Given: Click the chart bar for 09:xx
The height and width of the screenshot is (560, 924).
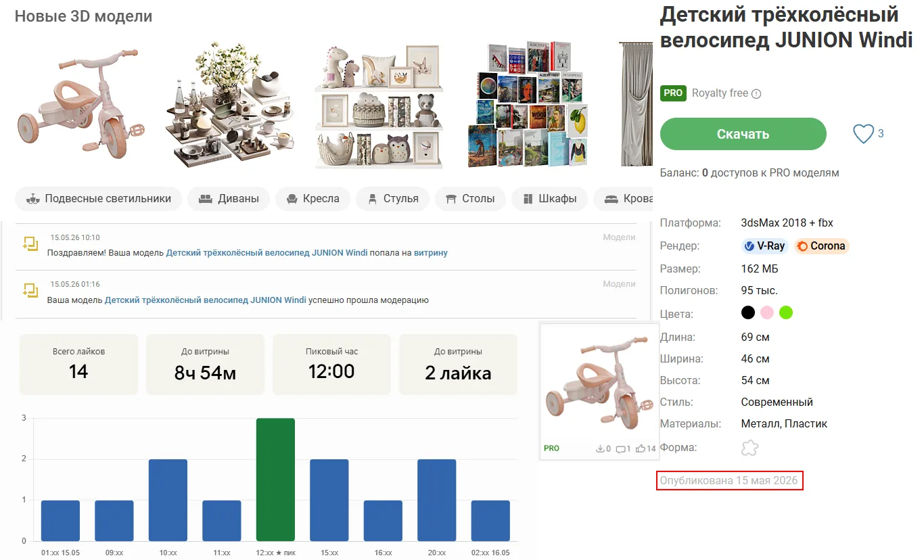Looking at the screenshot, I should 114,521.
